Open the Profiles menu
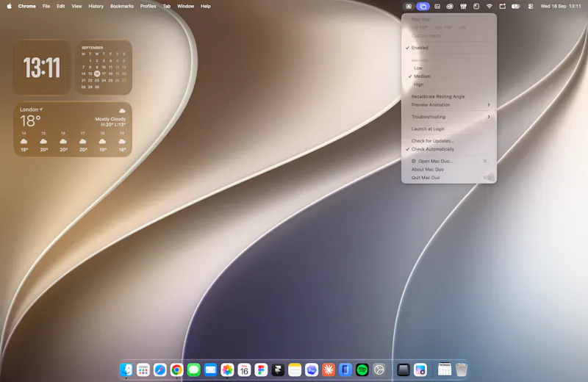This screenshot has width=588, height=382. point(148,6)
